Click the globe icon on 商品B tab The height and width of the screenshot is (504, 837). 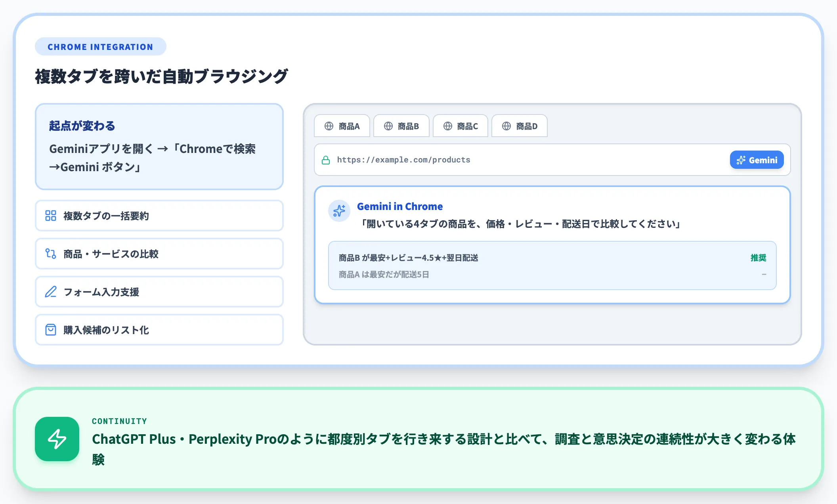(x=388, y=126)
